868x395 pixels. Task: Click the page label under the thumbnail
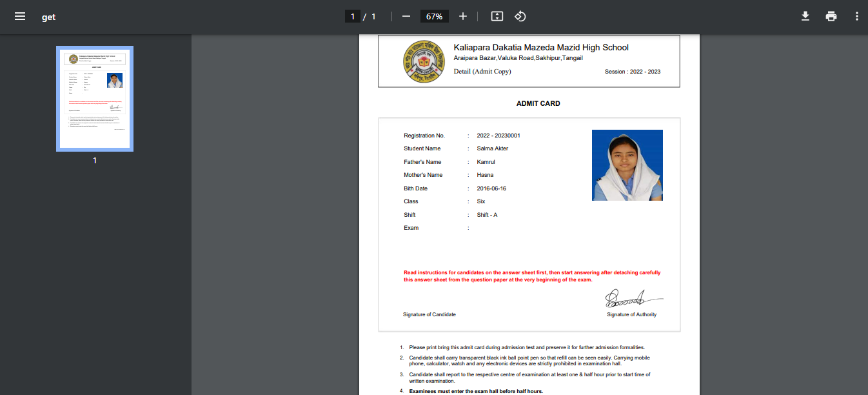click(x=94, y=160)
